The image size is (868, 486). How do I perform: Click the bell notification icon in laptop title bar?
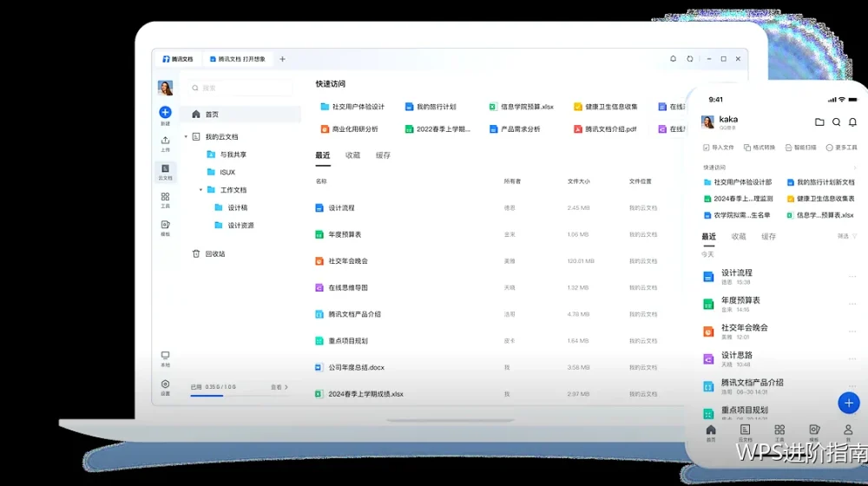coord(674,59)
